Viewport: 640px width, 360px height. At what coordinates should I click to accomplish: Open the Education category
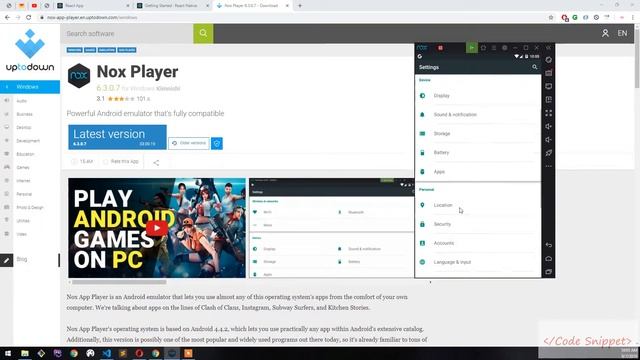click(25, 154)
